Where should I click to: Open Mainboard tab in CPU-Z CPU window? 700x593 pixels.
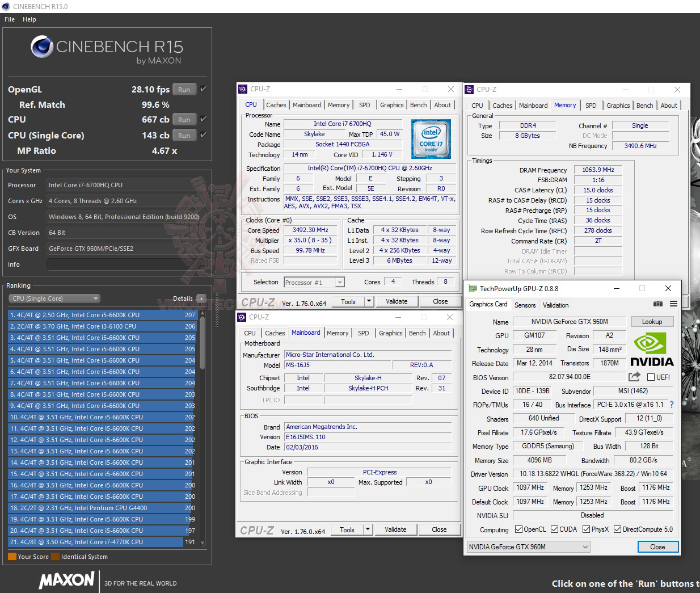[x=307, y=105]
